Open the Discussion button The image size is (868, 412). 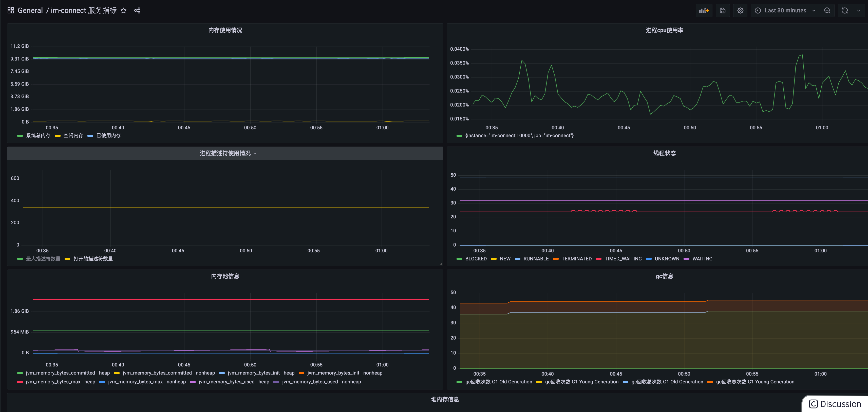[x=835, y=404]
